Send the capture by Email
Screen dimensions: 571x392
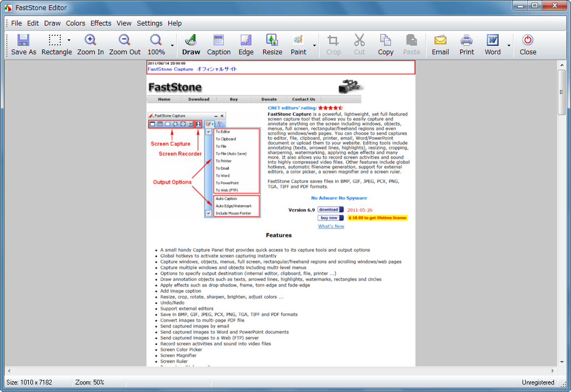pos(441,45)
